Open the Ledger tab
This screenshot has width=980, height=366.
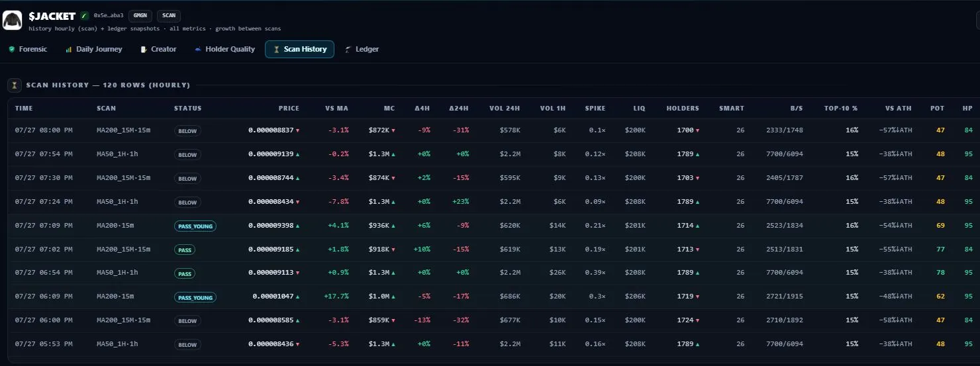point(362,49)
